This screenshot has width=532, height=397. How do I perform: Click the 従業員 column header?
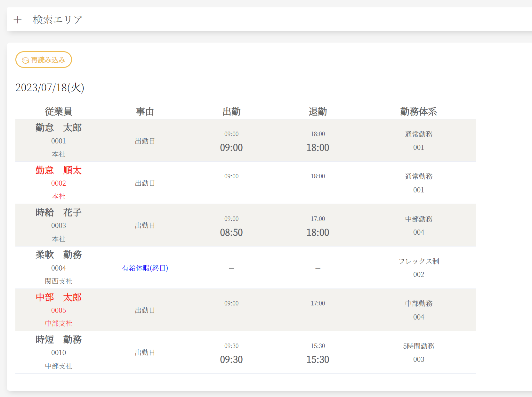pyautogui.click(x=58, y=111)
